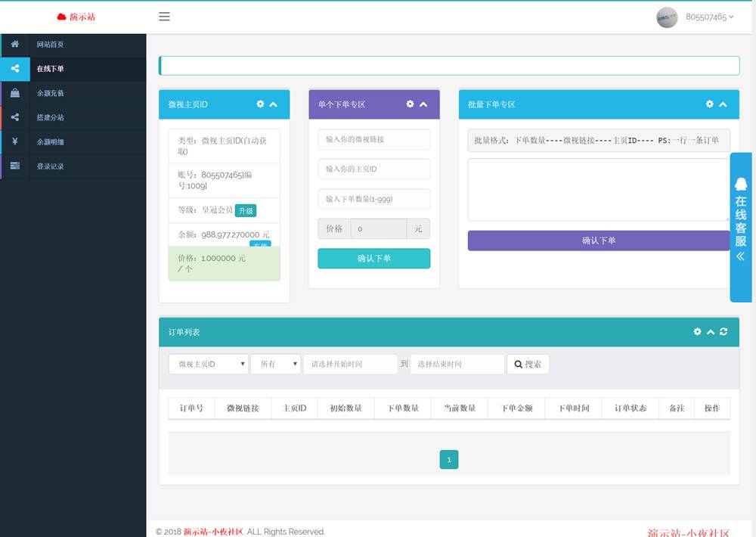Collapse the 订单列表 panel with its chevron
This screenshot has height=537, width=756.
tap(711, 331)
